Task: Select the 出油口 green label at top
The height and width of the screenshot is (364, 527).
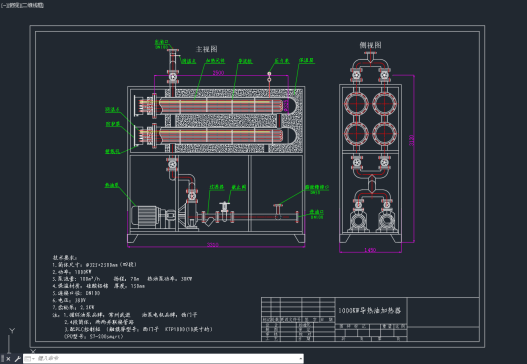Action: 161,42
